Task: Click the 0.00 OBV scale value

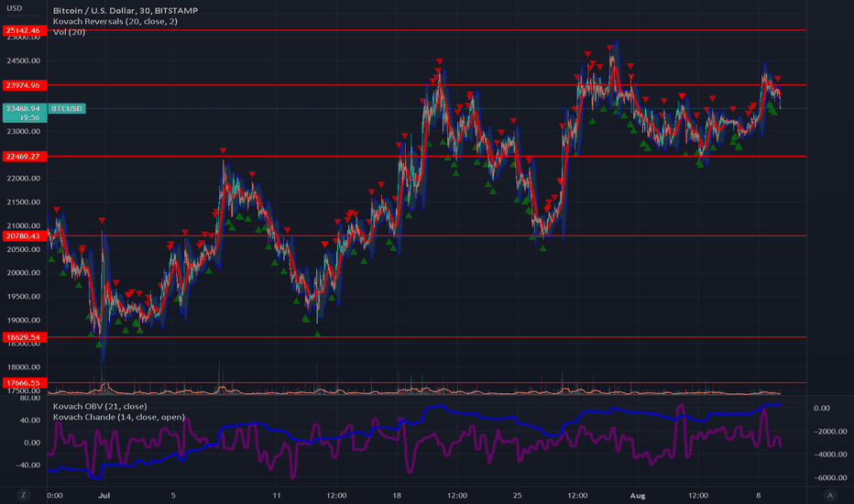Action: pos(822,408)
